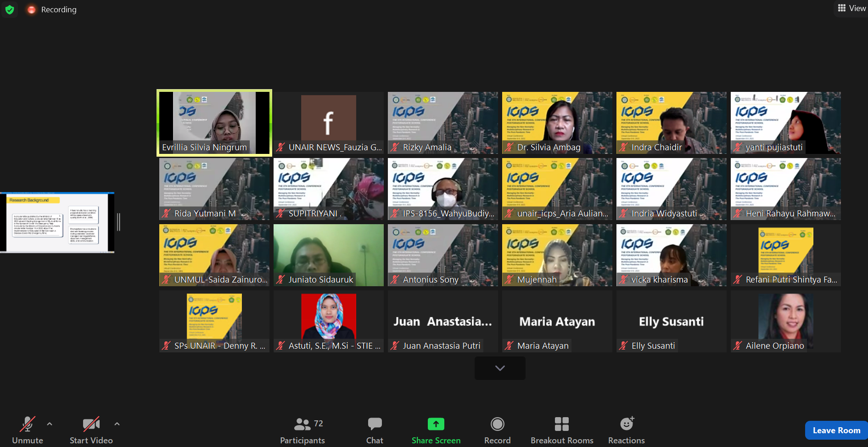Viewport: 868px width, 447px height.
Task: Expand video options arrow beside Start Video
Action: pyautogui.click(x=117, y=424)
